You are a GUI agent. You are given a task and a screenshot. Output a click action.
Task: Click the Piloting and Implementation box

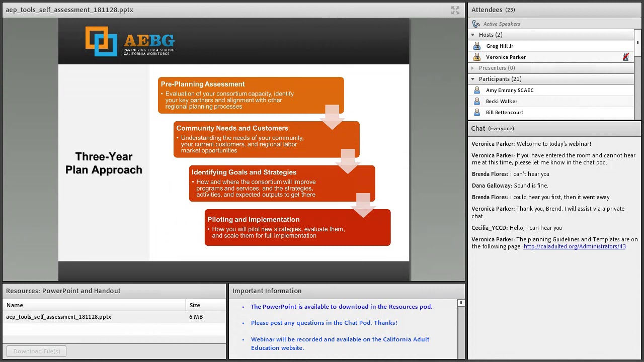pos(297,228)
